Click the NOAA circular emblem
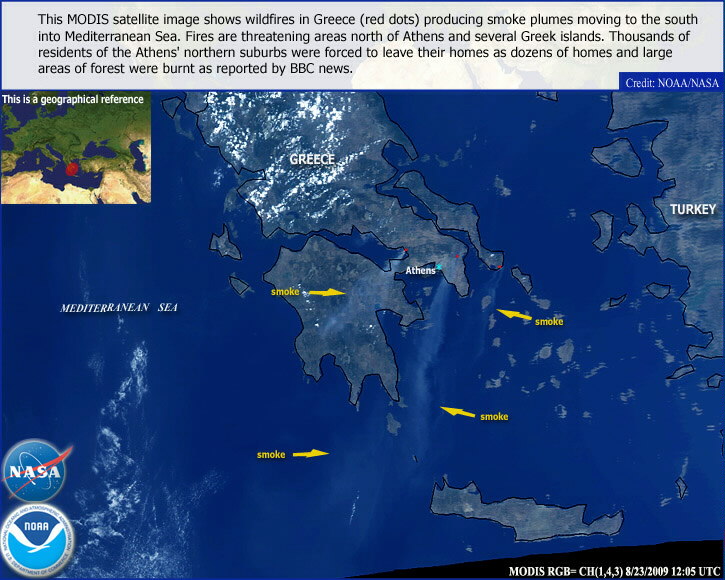This screenshot has height=580, width=725. tap(36, 541)
